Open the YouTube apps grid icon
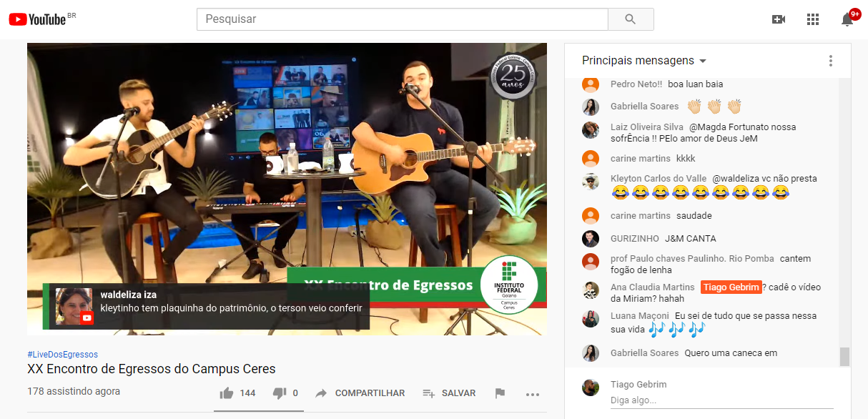868x419 pixels. coord(813,19)
